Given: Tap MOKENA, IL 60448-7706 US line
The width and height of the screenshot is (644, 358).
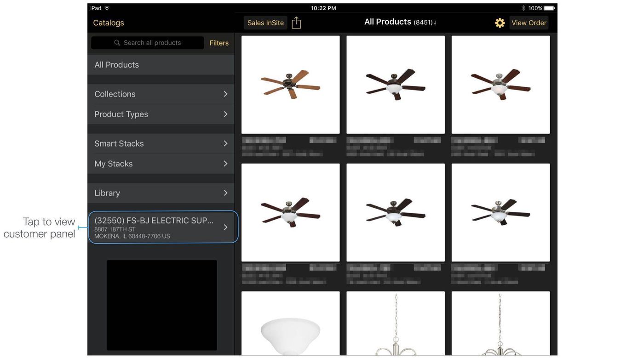Looking at the screenshot, I should 132,236.
